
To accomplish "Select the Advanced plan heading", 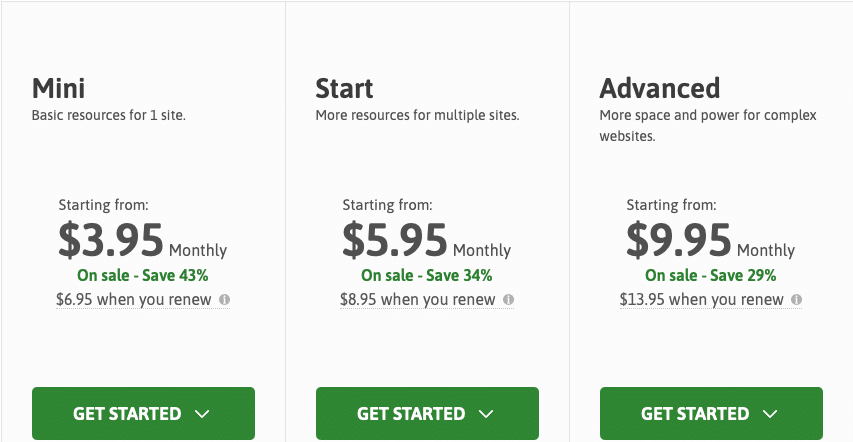I will [659, 88].
